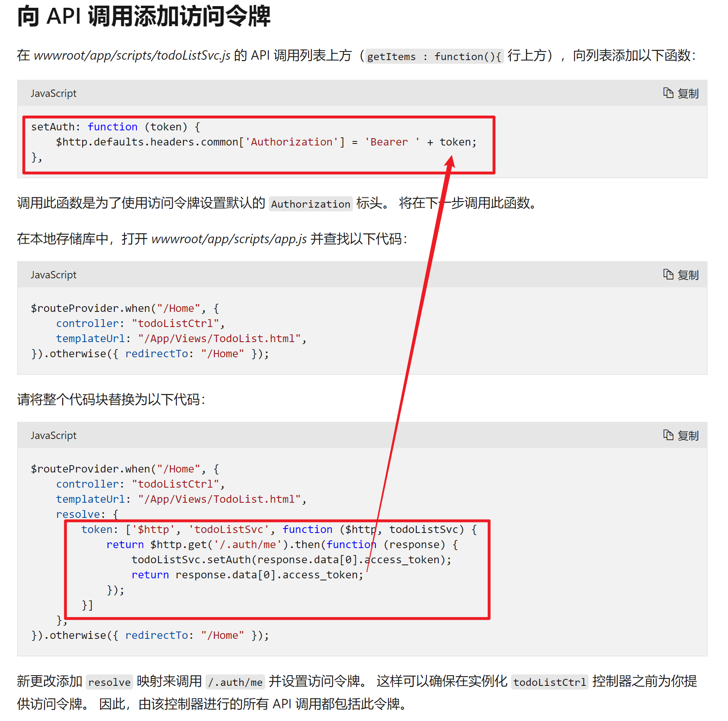Viewport: 728px width, 721px height.
Task: Click the JavaScript label above the setAuth code
Action: tap(54, 94)
